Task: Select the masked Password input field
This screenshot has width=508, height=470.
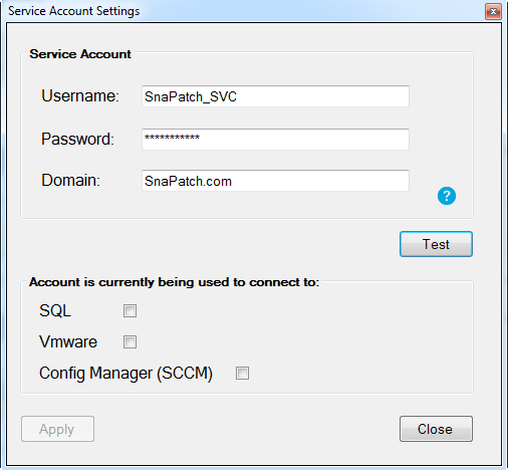Action: (x=275, y=139)
